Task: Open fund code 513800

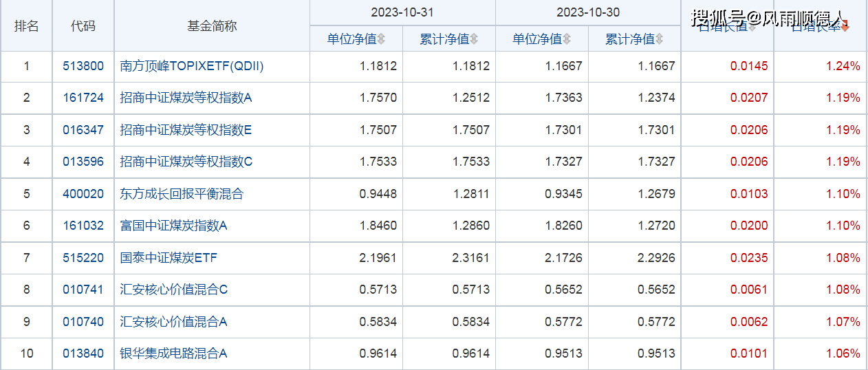Action: click(83, 66)
